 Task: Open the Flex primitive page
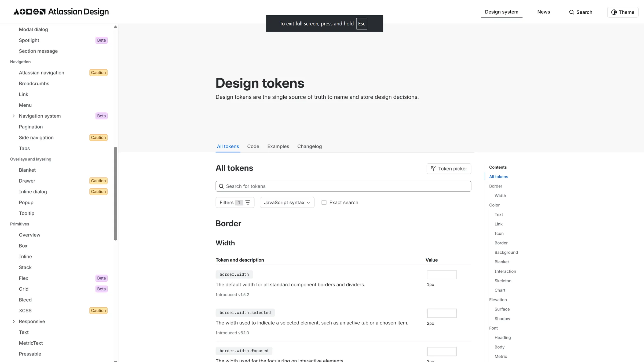23,278
